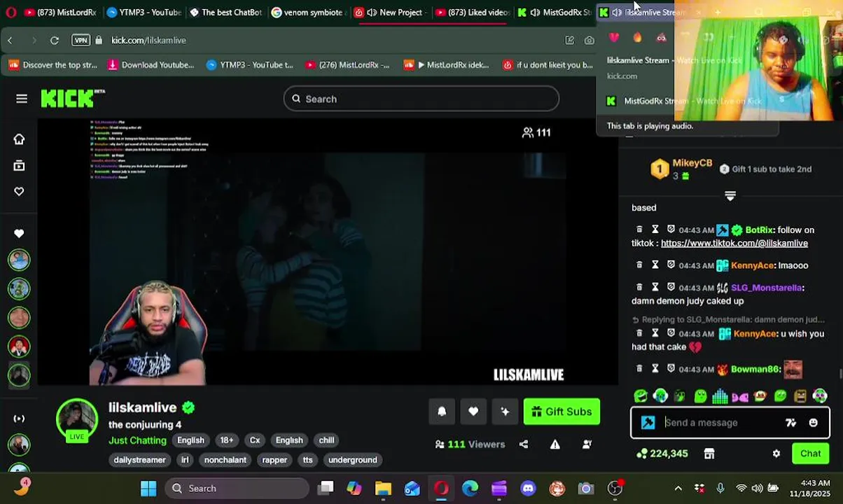The width and height of the screenshot is (843, 504).
Task: Open Windows Start menu
Action: (148, 489)
